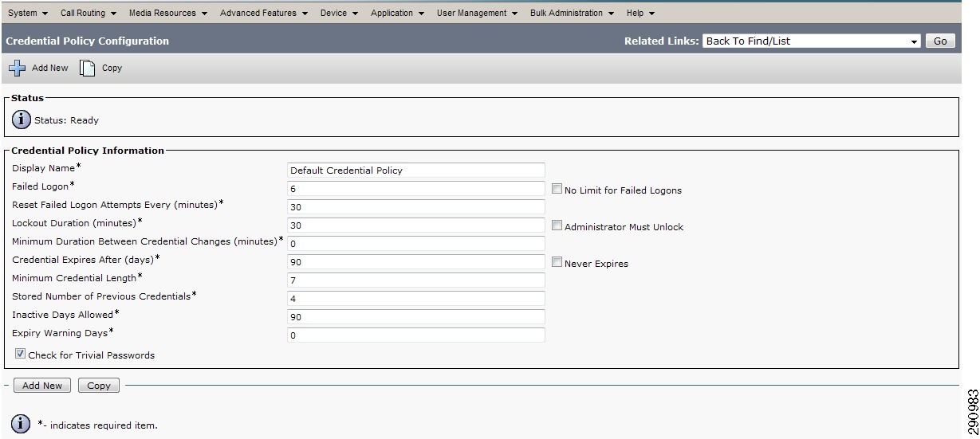Click Minimum Duration Between Credential Changes field

[416, 244]
